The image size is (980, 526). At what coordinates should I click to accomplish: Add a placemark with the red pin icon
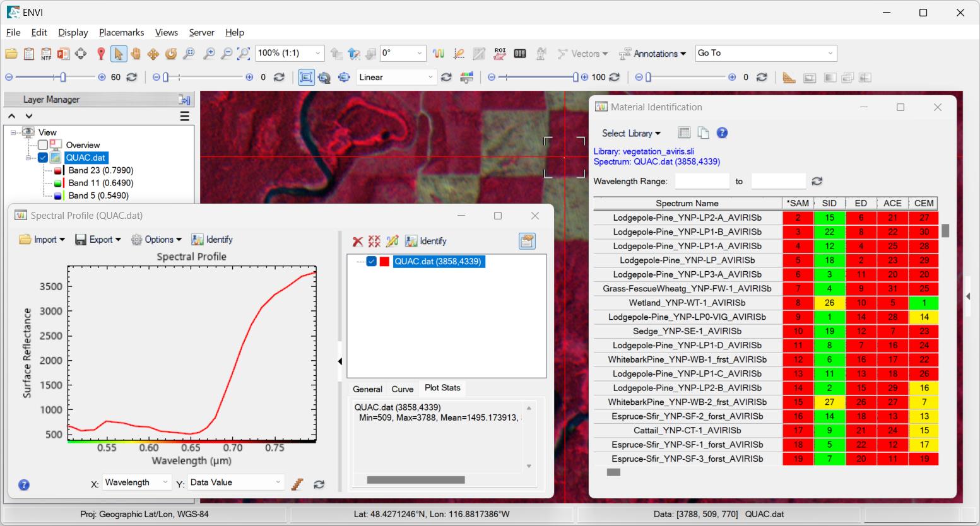[101, 54]
